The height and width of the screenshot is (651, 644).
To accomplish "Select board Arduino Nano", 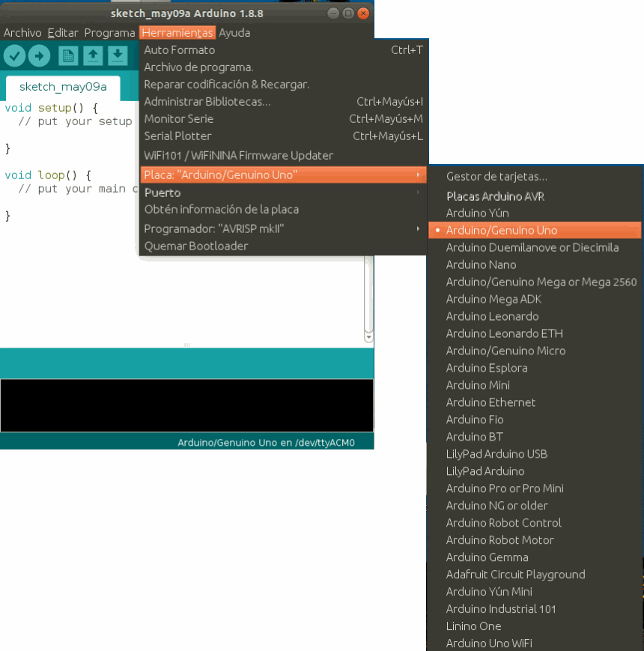I will click(535, 265).
